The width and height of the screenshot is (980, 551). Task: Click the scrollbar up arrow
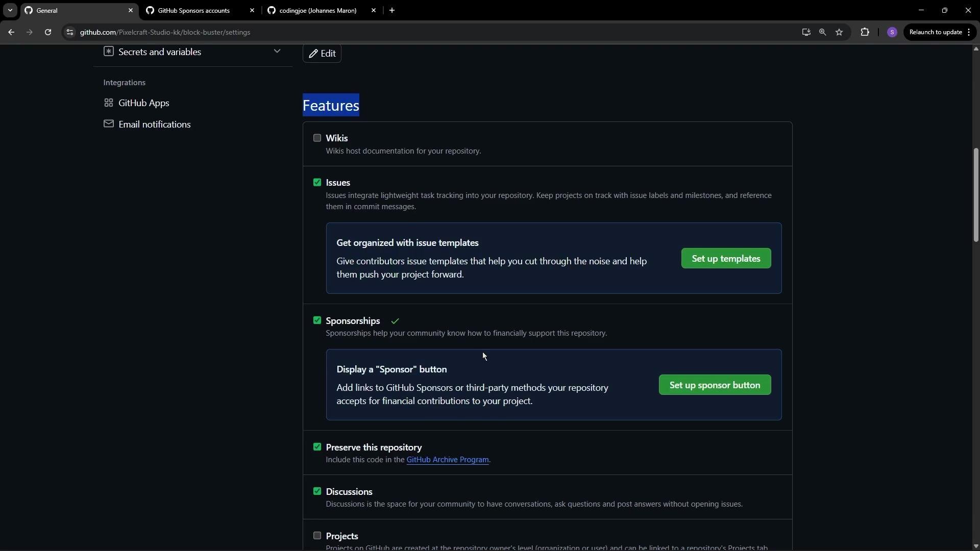tap(976, 49)
